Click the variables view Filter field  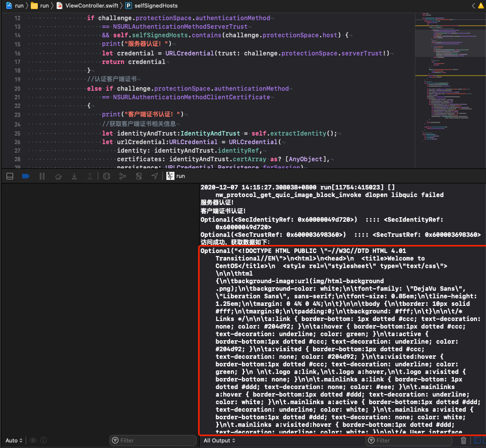pos(153,440)
